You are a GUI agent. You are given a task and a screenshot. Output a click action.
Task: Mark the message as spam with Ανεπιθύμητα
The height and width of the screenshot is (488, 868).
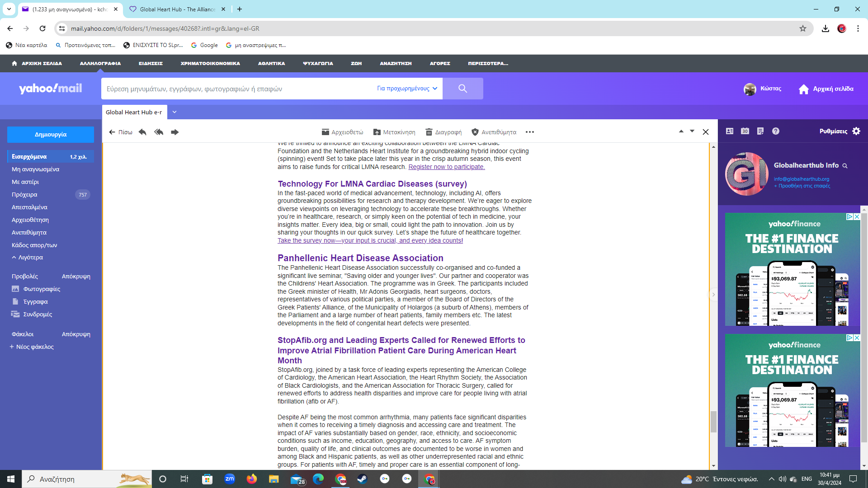pyautogui.click(x=494, y=132)
